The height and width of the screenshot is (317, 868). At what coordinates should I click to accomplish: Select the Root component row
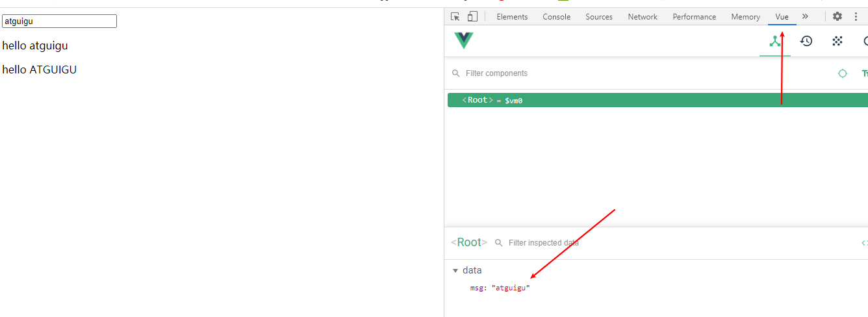tap(657, 100)
